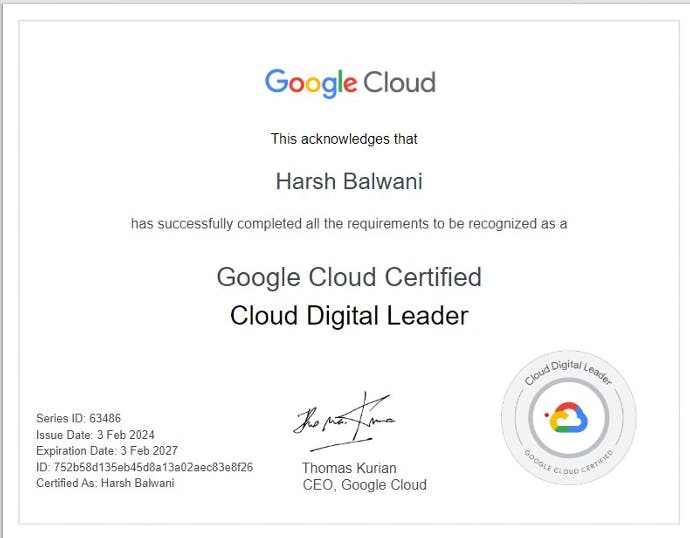Click Thomas Kurian's handwritten signature

[x=345, y=422]
